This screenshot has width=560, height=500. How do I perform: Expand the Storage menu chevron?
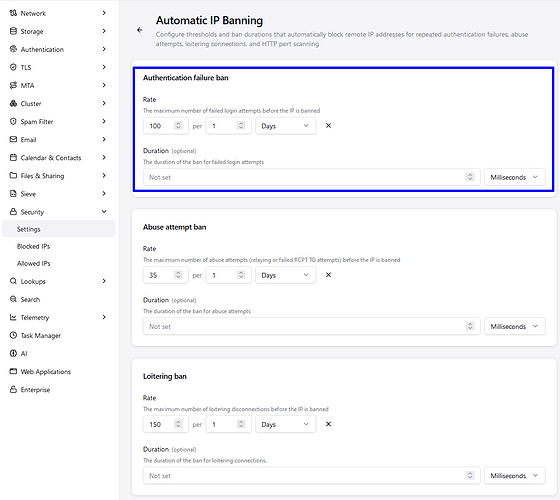click(x=104, y=31)
